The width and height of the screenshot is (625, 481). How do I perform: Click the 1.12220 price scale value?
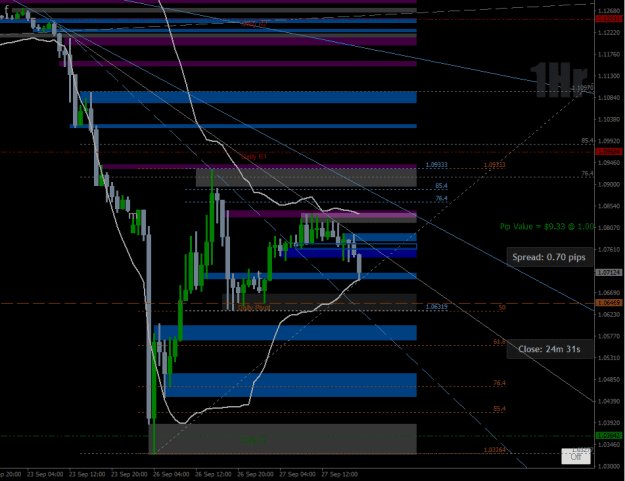coord(609,33)
